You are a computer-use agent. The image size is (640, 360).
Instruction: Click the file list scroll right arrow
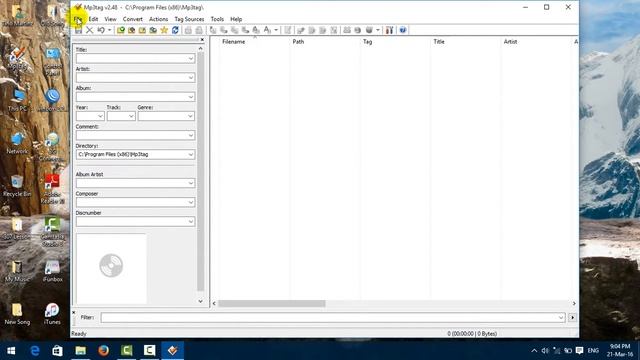coord(574,304)
